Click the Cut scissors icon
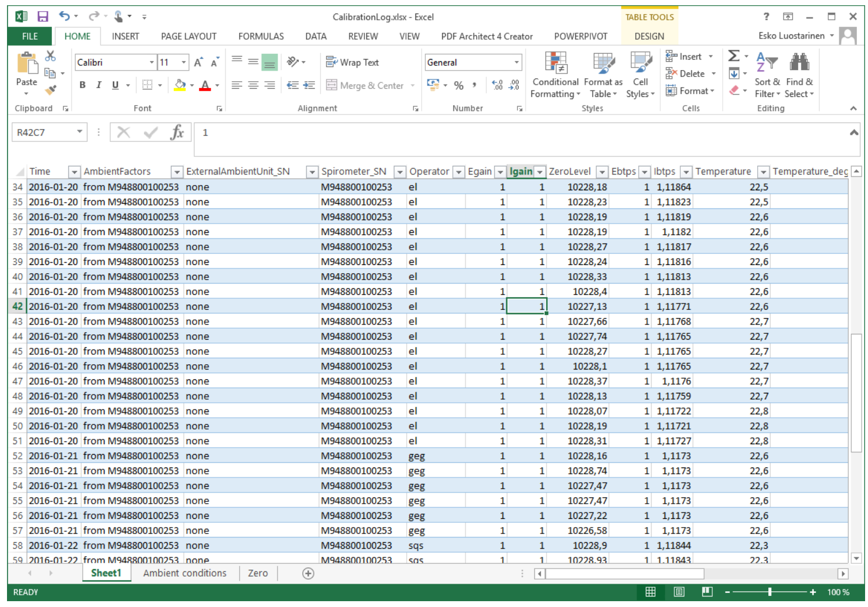Viewport: 868px width, 607px height. 51,56
